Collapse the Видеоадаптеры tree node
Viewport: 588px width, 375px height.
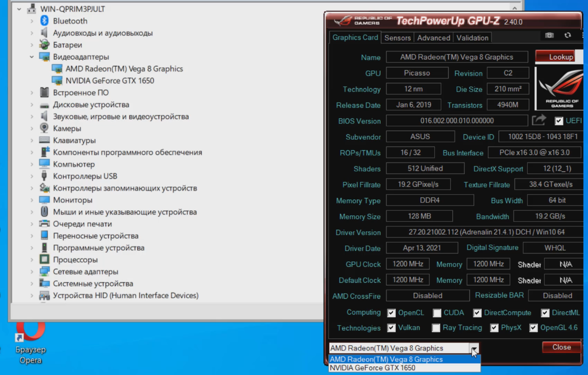point(31,57)
